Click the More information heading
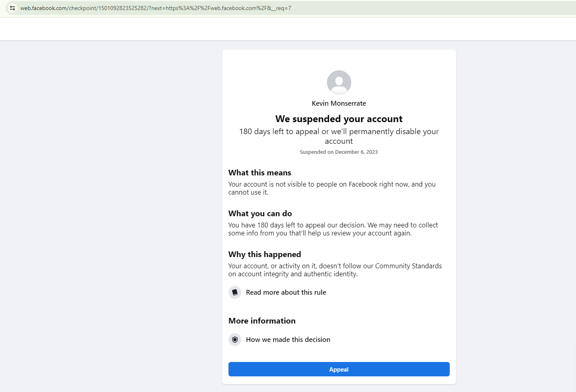This screenshot has width=576, height=392. pos(262,321)
